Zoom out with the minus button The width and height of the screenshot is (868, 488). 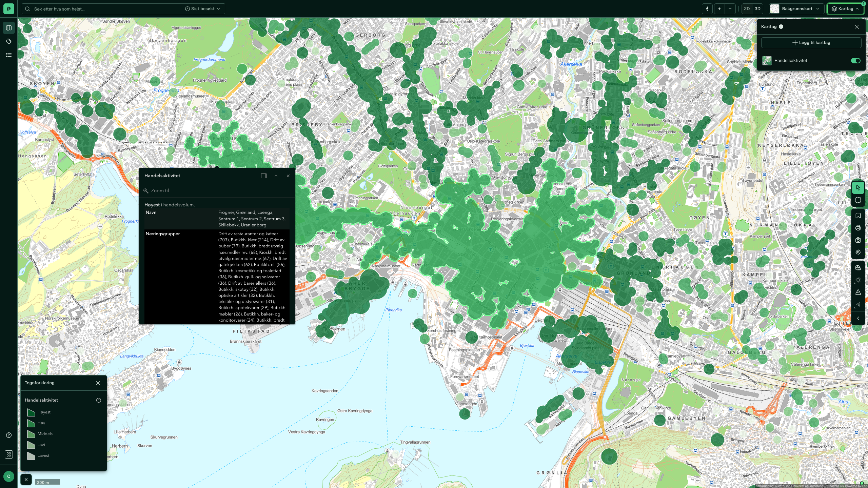point(730,9)
